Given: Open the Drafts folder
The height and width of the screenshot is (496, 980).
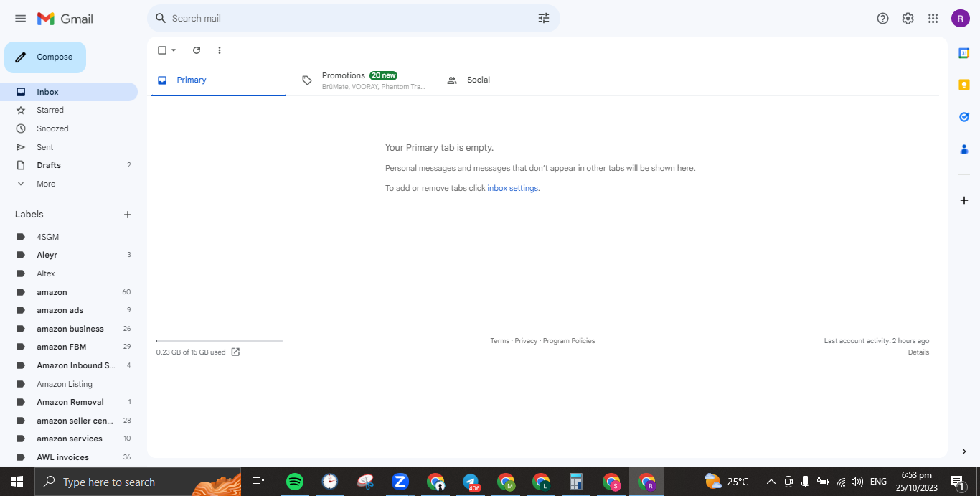Looking at the screenshot, I should [69, 165].
